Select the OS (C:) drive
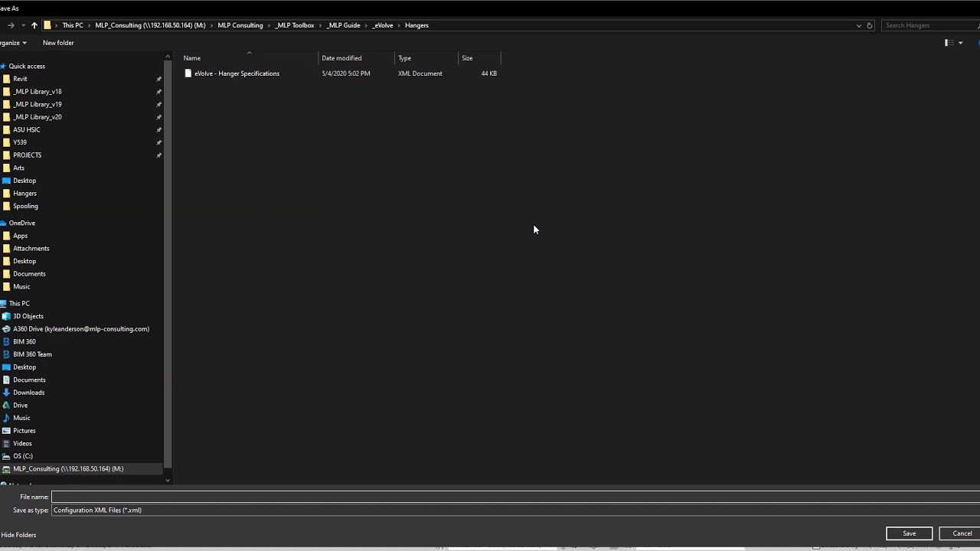Image resolution: width=980 pixels, height=551 pixels. coord(22,456)
